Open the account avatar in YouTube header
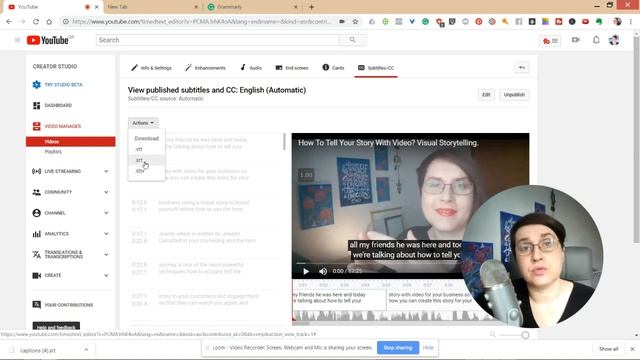 614,40
